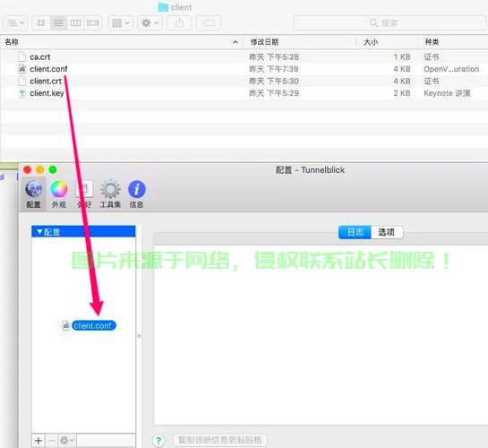Click the sort direction caret in 名称 header
488x448 pixels.
click(x=235, y=42)
